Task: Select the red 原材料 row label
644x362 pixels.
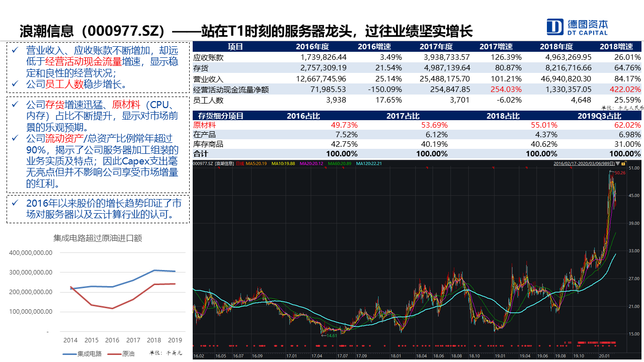Action: pos(205,125)
